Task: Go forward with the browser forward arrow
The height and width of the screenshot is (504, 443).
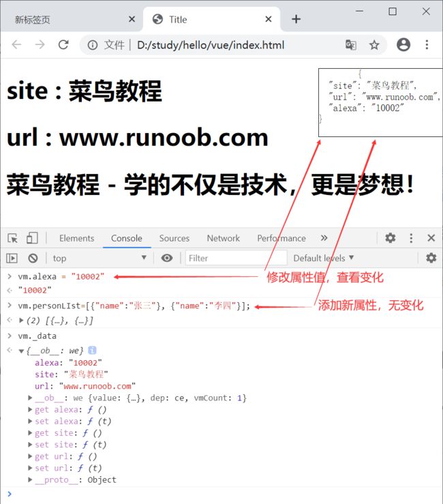Action: (x=40, y=45)
